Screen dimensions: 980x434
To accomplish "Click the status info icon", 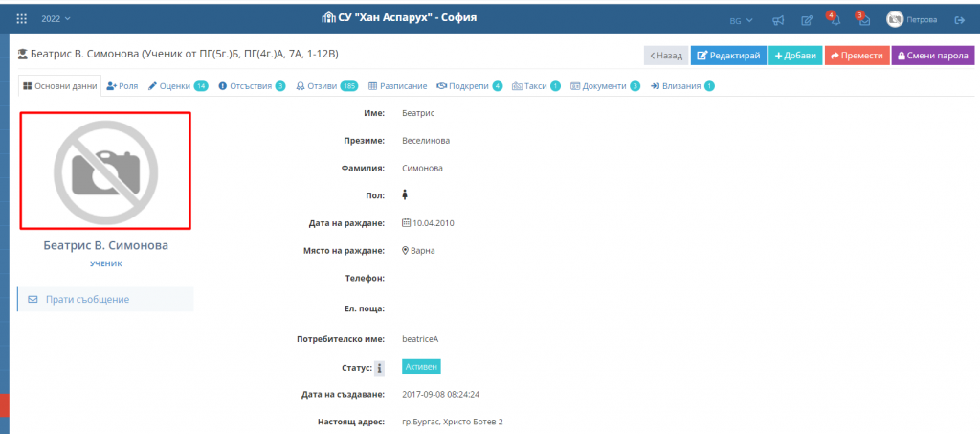I will coord(379,368).
